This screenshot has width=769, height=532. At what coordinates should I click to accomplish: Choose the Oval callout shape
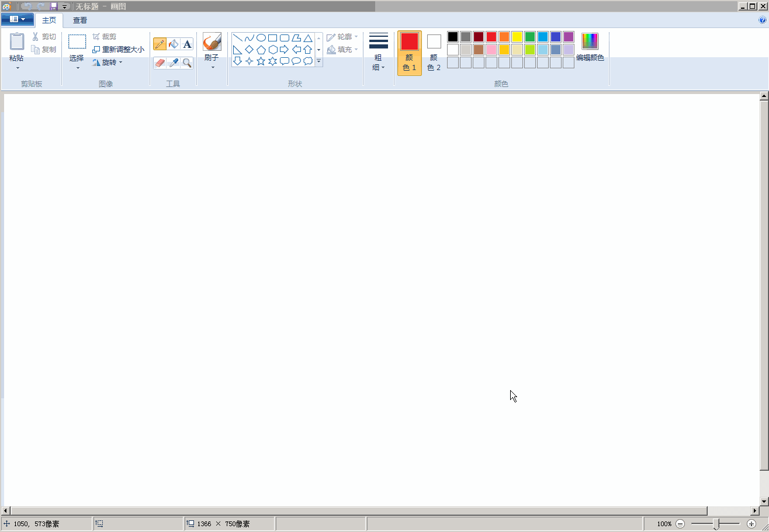pyautogui.click(x=296, y=61)
